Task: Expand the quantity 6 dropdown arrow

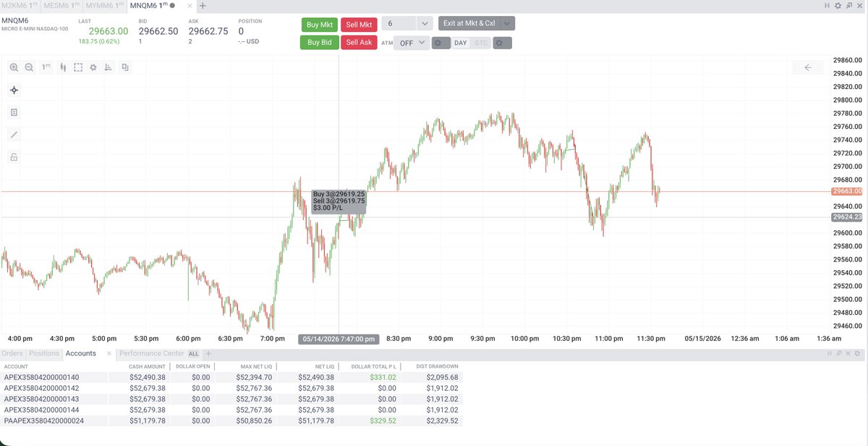Action: (425, 23)
